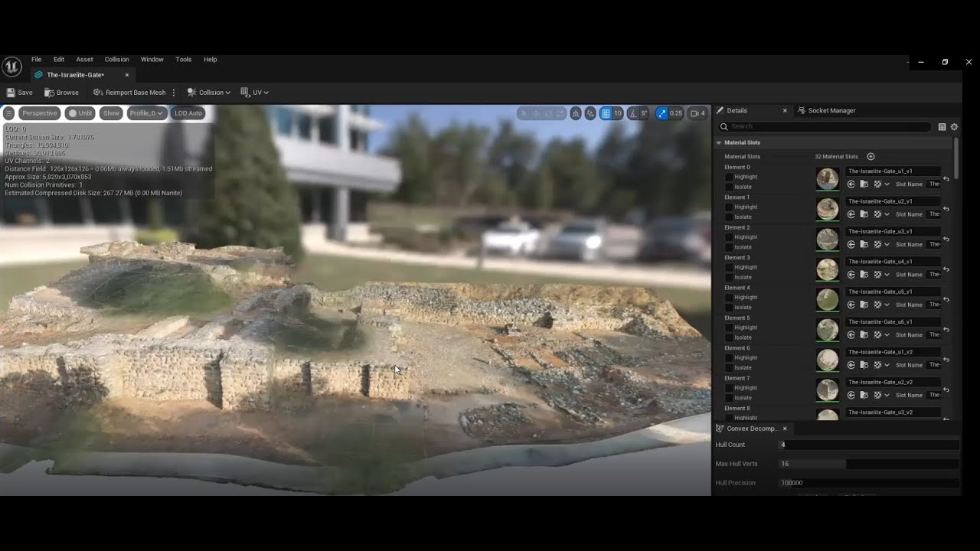The width and height of the screenshot is (980, 551).
Task: Use selected asset for Element 0 material
Action: point(851,184)
